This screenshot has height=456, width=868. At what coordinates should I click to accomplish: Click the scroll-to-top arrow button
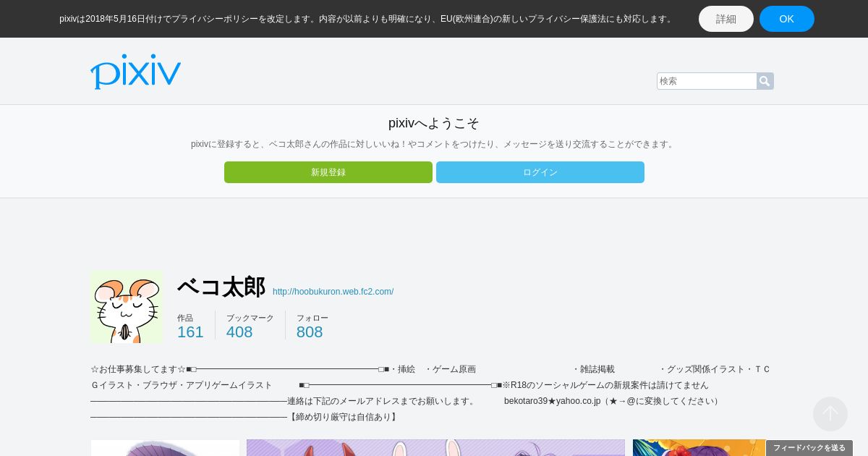(830, 414)
